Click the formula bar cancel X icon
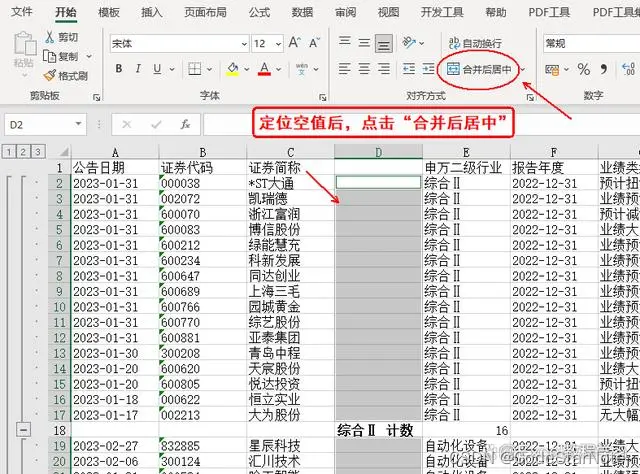The image size is (640, 474). pyautogui.click(x=127, y=124)
